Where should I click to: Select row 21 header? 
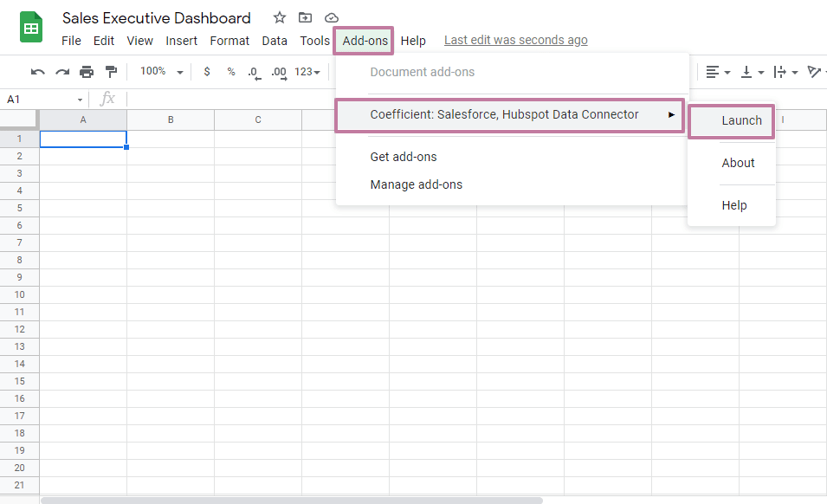pyautogui.click(x=20, y=485)
